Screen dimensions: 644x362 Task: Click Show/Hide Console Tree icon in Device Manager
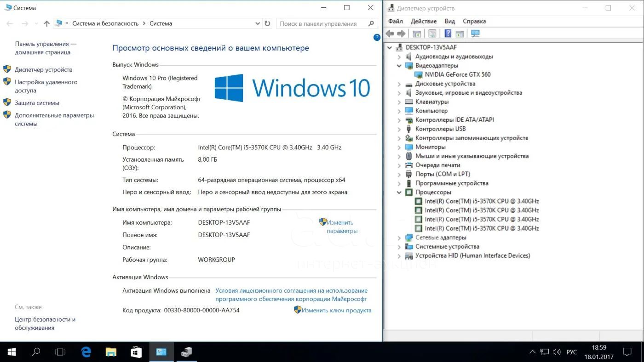click(x=417, y=34)
